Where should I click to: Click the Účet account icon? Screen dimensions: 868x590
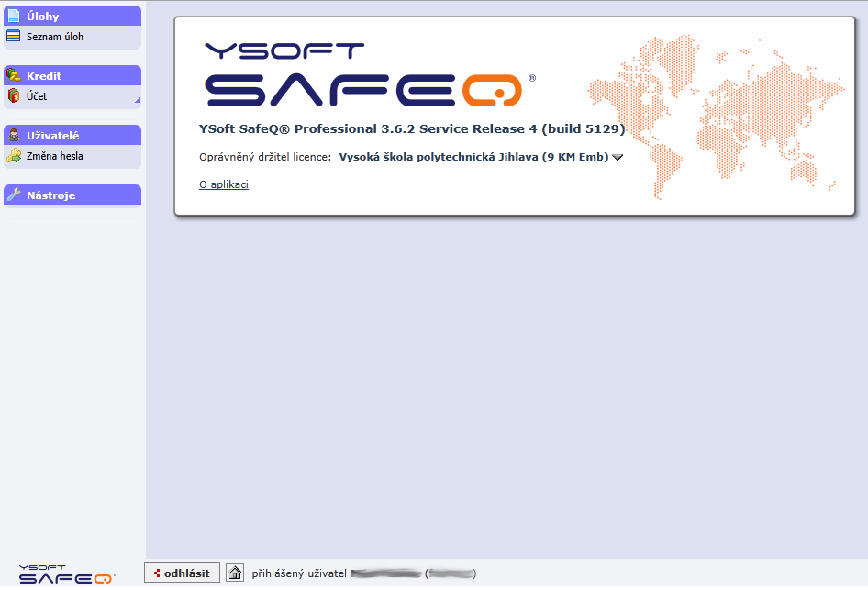[x=13, y=95]
